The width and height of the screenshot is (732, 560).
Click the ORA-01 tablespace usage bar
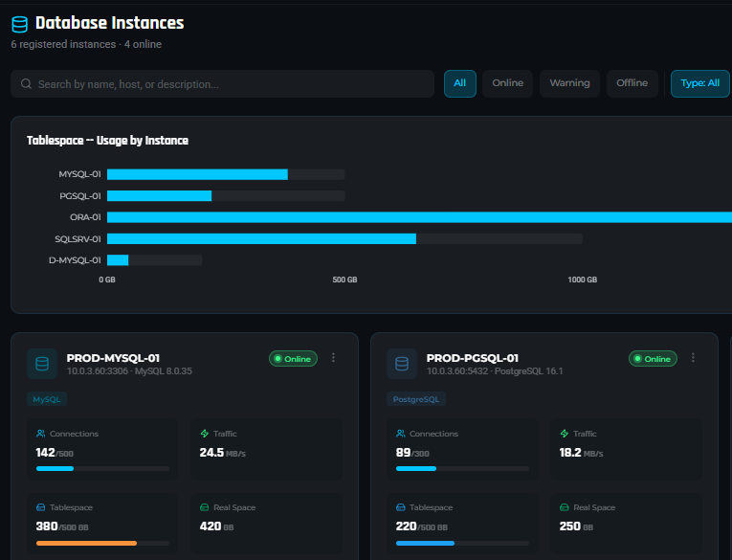(x=419, y=217)
